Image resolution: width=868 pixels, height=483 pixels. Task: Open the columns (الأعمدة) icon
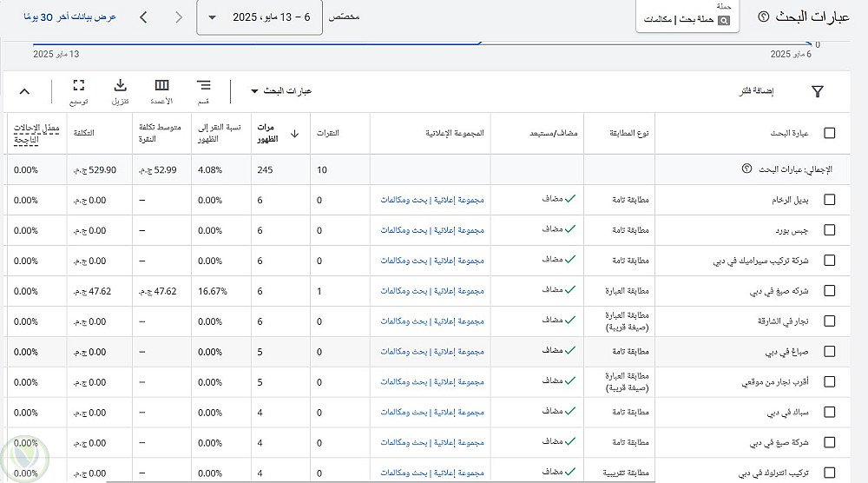161,86
